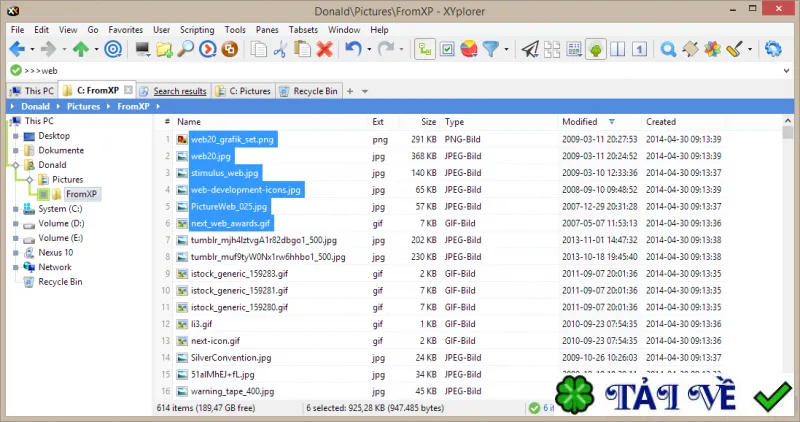Viewport: 800px width, 422px height.
Task: Open the Tabsets menu
Action: (303, 30)
